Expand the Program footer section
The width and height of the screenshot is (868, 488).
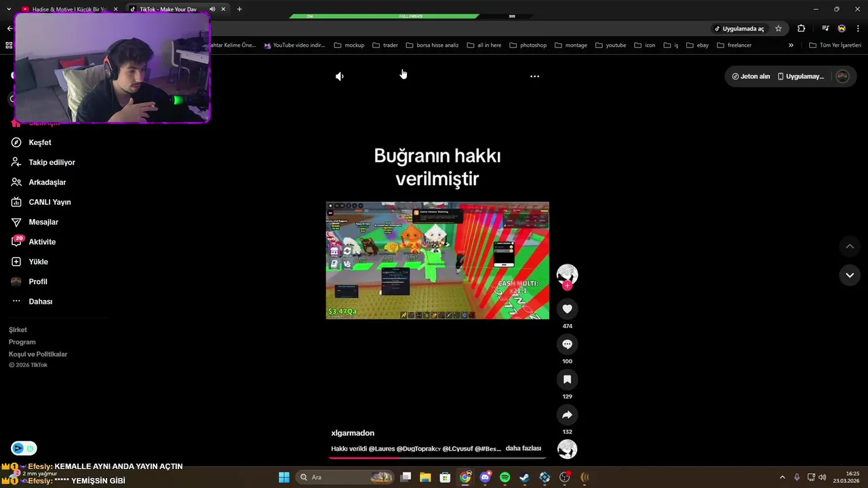pyautogui.click(x=22, y=342)
